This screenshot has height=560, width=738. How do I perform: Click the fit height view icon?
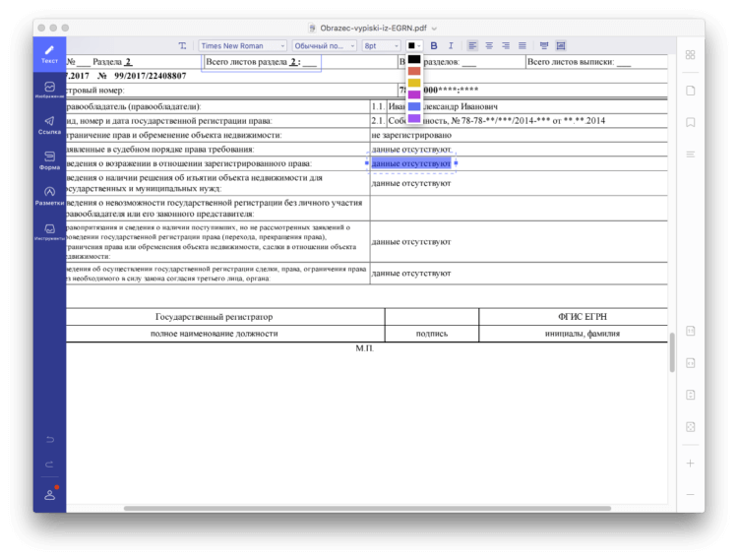690,395
